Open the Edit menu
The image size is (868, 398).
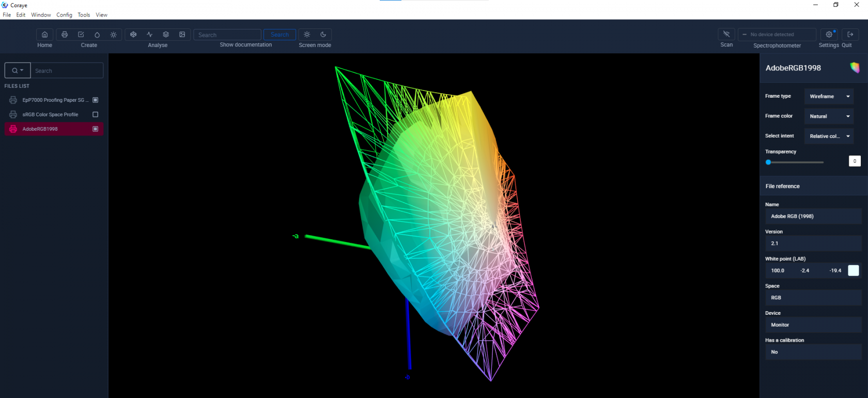point(21,15)
